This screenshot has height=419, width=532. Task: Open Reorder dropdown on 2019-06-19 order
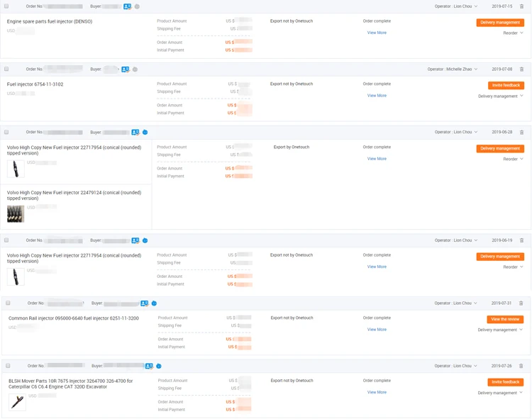click(x=513, y=267)
